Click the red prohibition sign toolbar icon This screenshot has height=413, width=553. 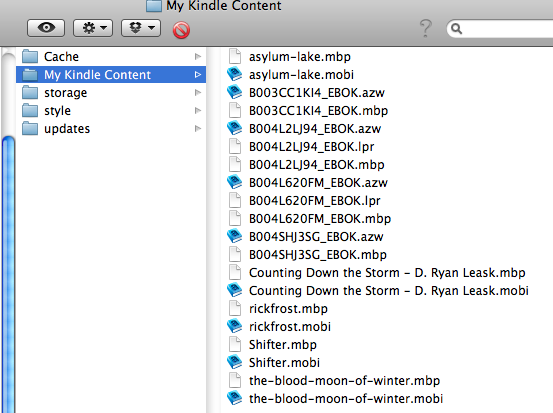click(181, 30)
